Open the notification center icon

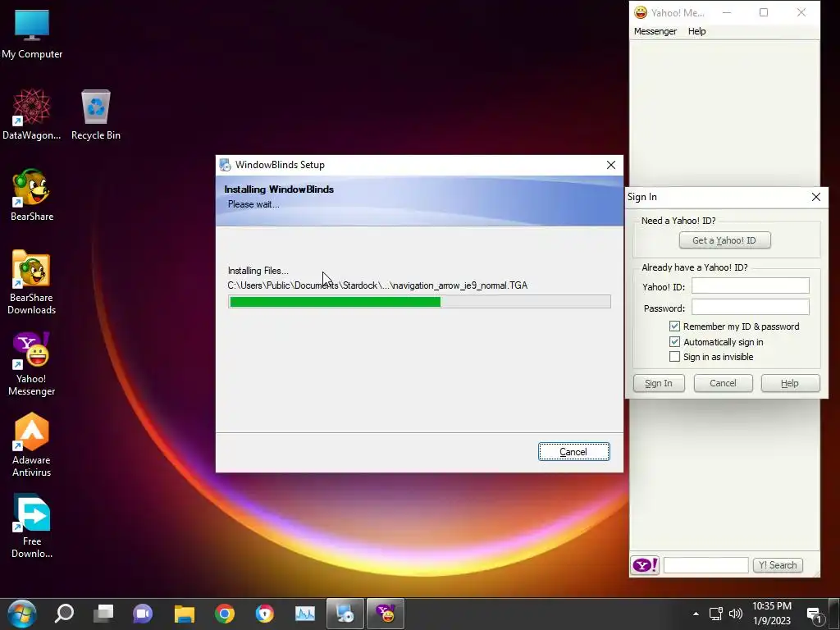[815, 614]
